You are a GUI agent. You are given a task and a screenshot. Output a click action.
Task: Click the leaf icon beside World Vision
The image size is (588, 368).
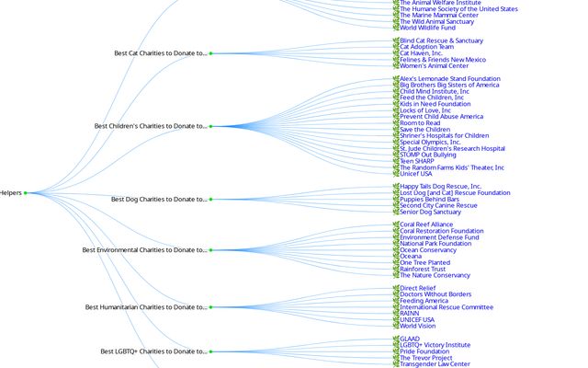pos(396,326)
